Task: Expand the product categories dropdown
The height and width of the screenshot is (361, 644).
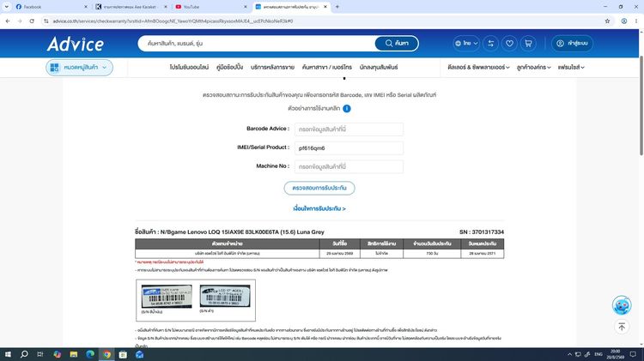Action: tap(79, 67)
